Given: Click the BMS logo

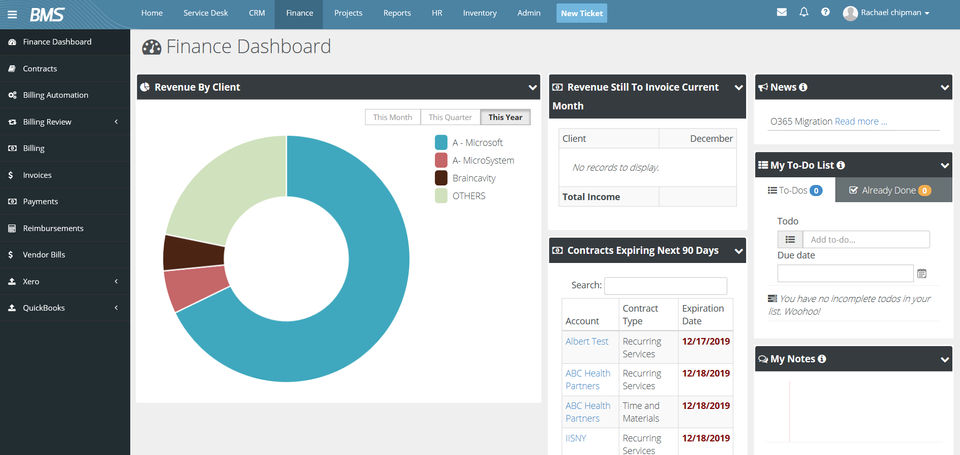Looking at the screenshot, I should click(47, 14).
